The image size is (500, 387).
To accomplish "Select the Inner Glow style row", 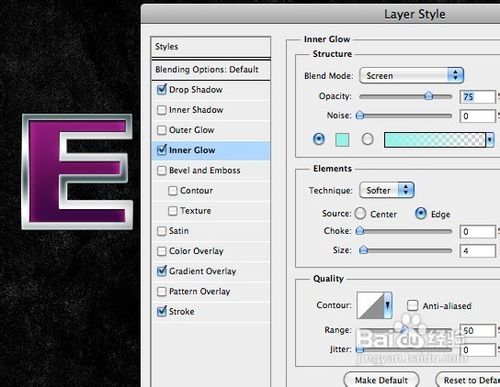I will click(x=211, y=150).
